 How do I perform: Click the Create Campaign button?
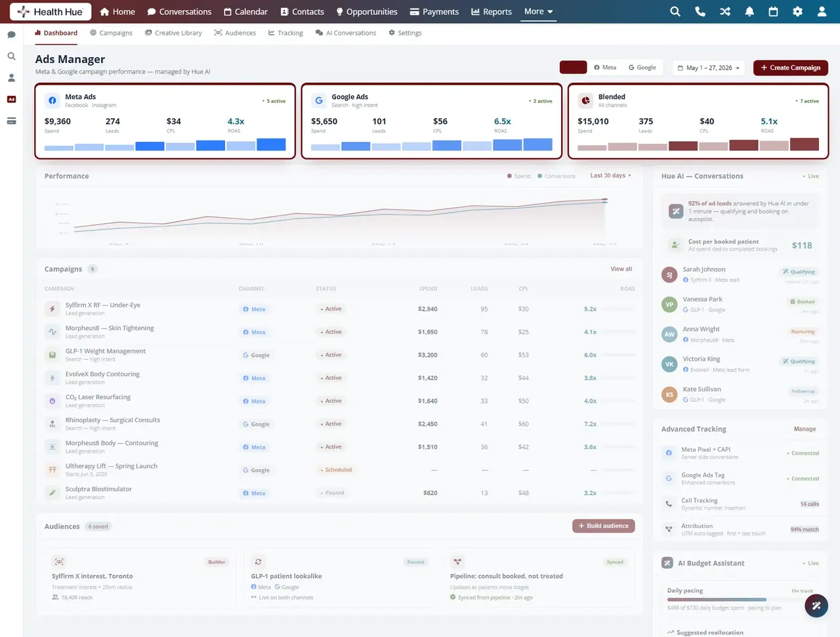point(791,68)
